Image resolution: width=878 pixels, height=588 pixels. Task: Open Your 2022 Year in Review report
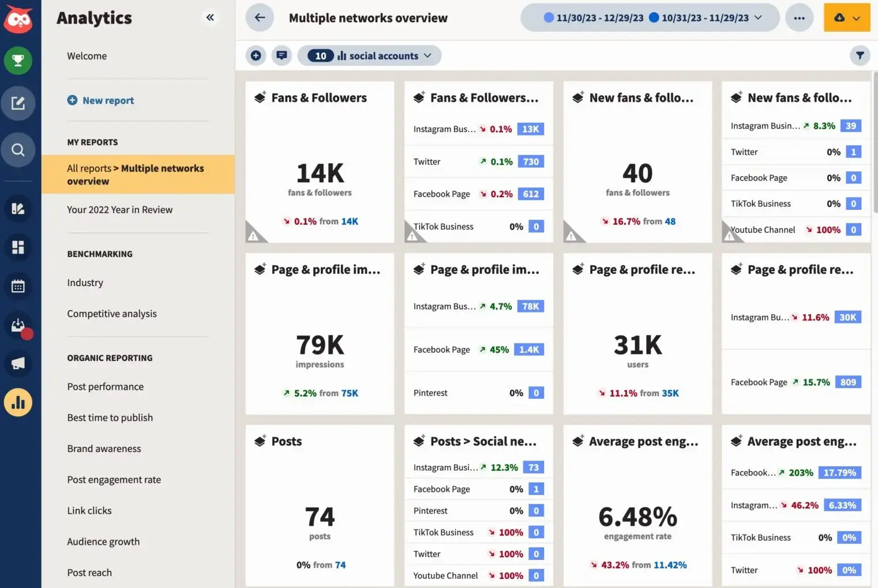(119, 209)
